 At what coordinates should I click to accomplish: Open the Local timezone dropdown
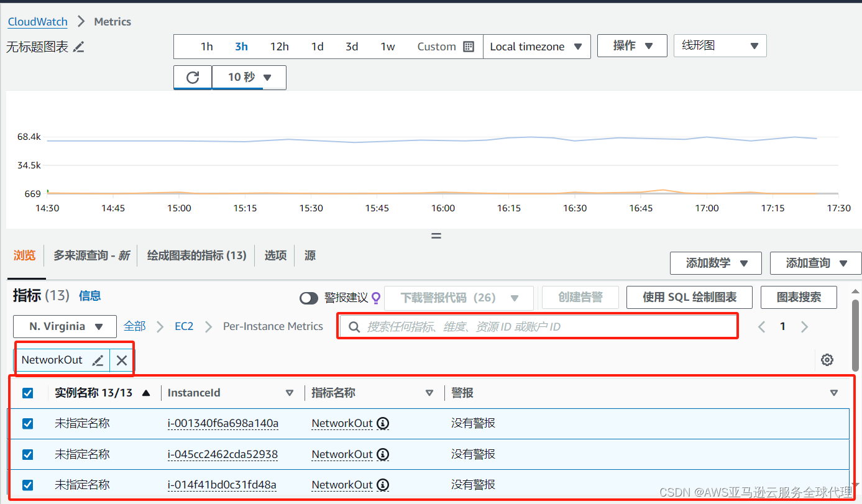536,46
